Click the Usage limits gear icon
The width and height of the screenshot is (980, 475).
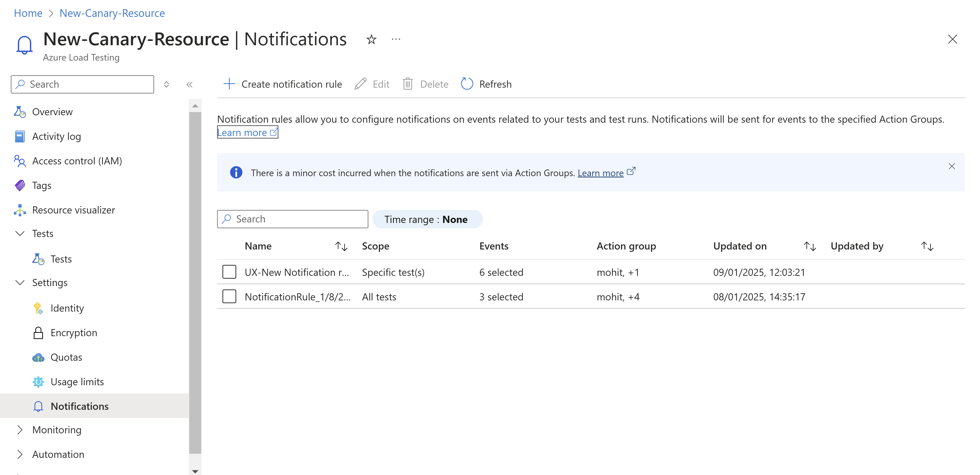tap(38, 382)
